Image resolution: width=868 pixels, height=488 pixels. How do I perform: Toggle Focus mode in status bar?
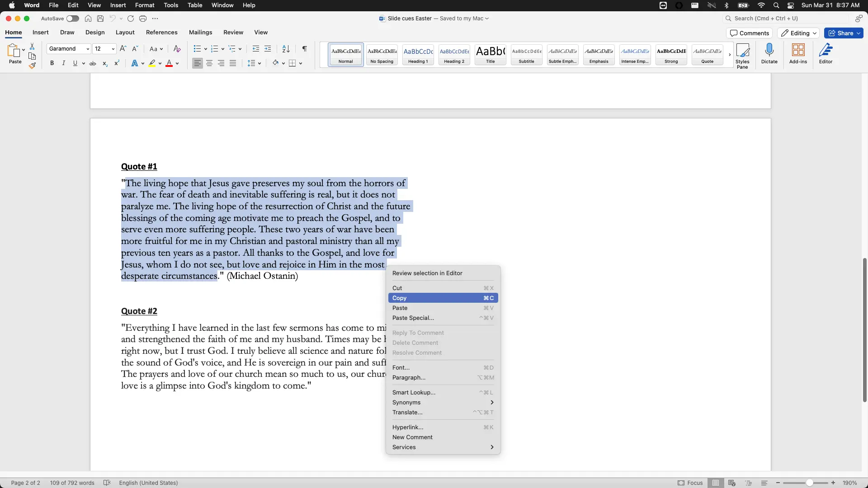coord(690,483)
